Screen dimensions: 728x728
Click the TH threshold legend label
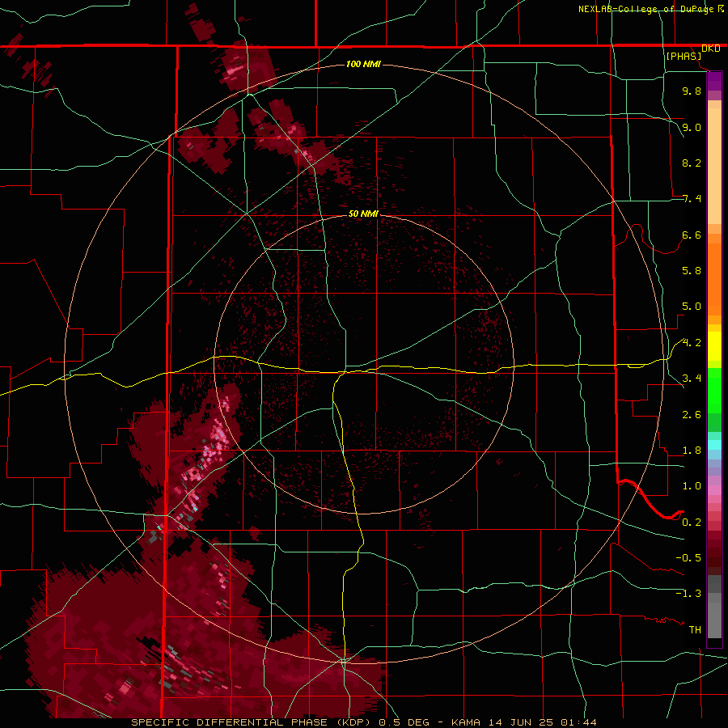(695, 630)
